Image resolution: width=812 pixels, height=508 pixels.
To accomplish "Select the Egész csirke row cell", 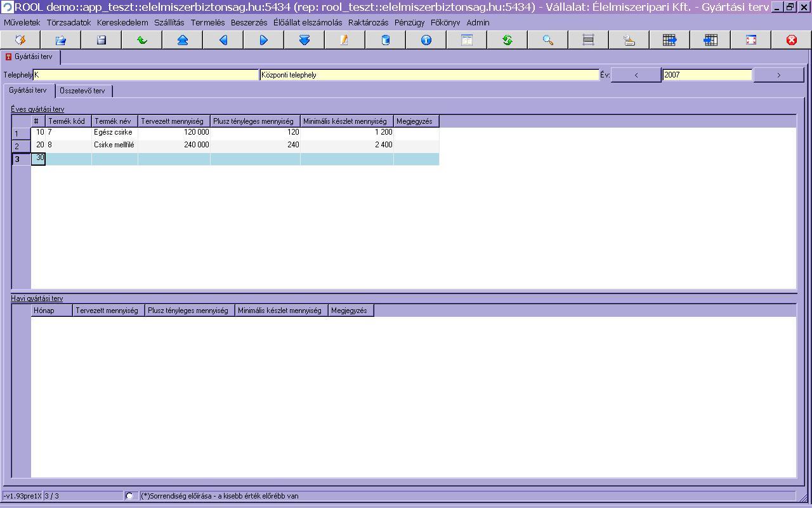I will tap(114, 133).
